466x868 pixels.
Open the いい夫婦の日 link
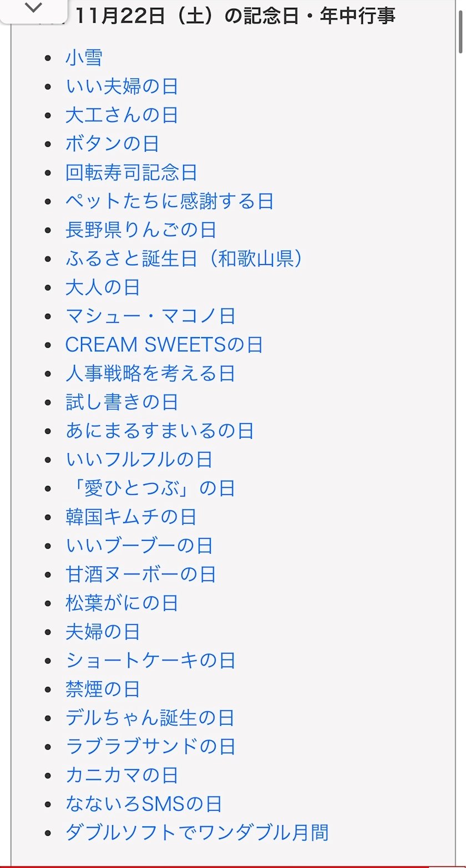coord(121,87)
